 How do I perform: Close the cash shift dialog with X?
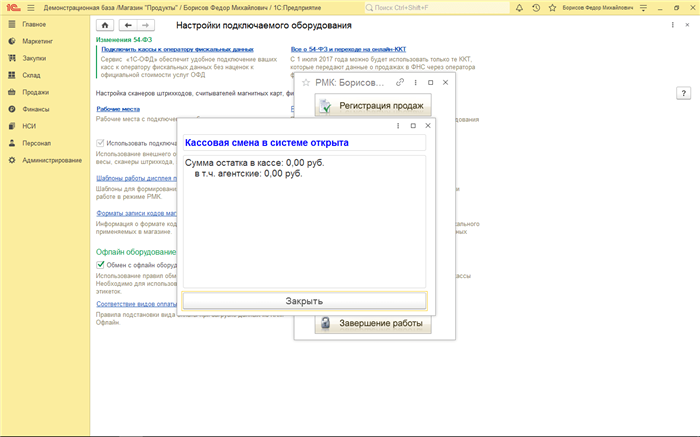click(x=428, y=126)
